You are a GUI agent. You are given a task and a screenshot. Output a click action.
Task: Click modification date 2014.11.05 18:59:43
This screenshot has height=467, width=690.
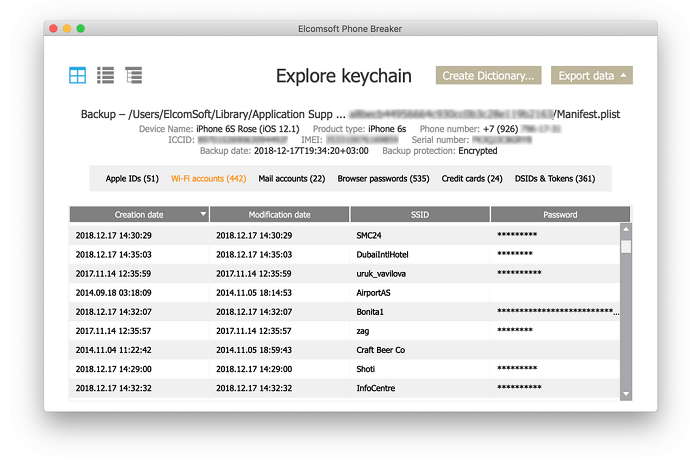tap(254, 350)
